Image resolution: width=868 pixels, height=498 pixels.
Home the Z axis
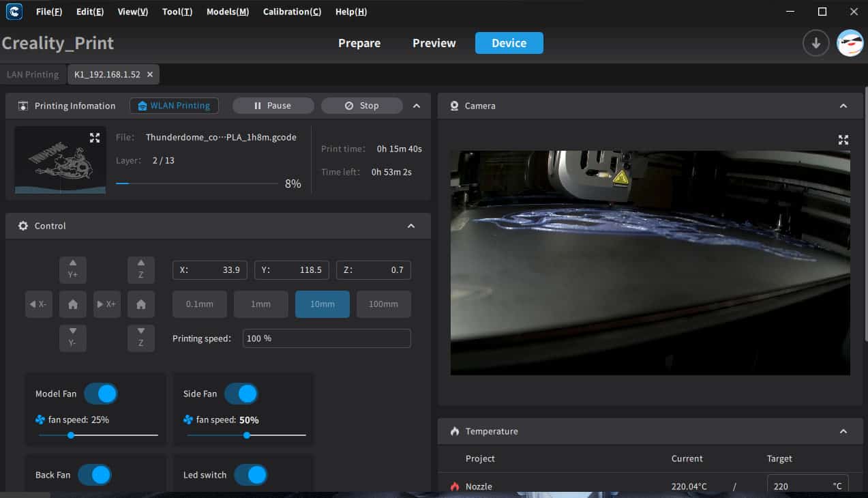click(141, 304)
